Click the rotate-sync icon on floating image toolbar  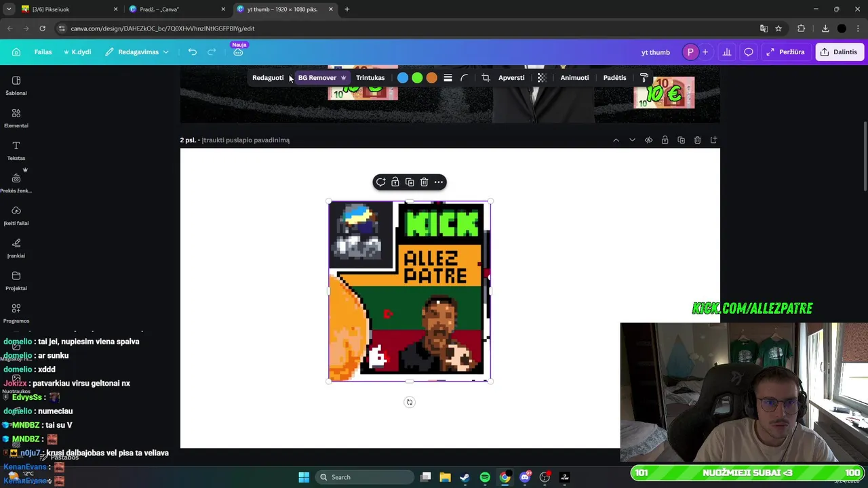coord(380,182)
